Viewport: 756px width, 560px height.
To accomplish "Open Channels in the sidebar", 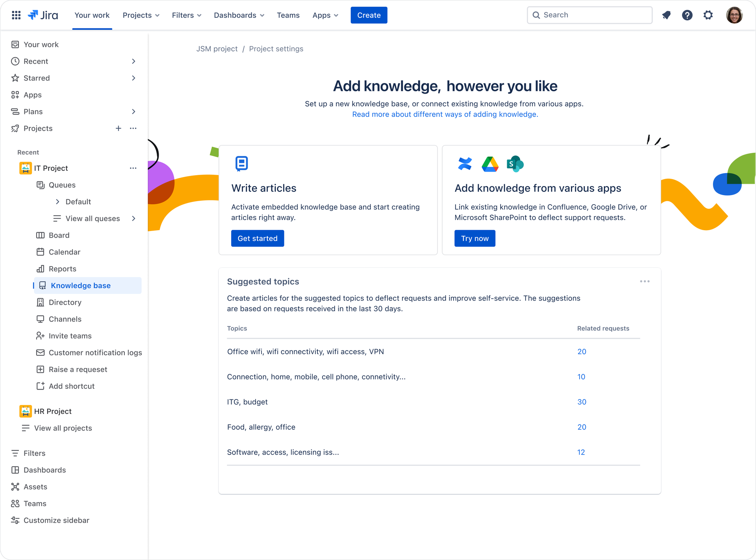I will coord(59,319).
